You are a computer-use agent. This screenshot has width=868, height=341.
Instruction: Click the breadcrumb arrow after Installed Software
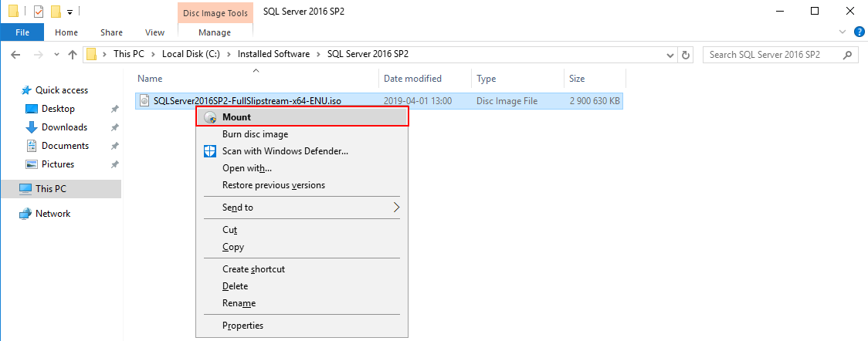click(x=318, y=54)
